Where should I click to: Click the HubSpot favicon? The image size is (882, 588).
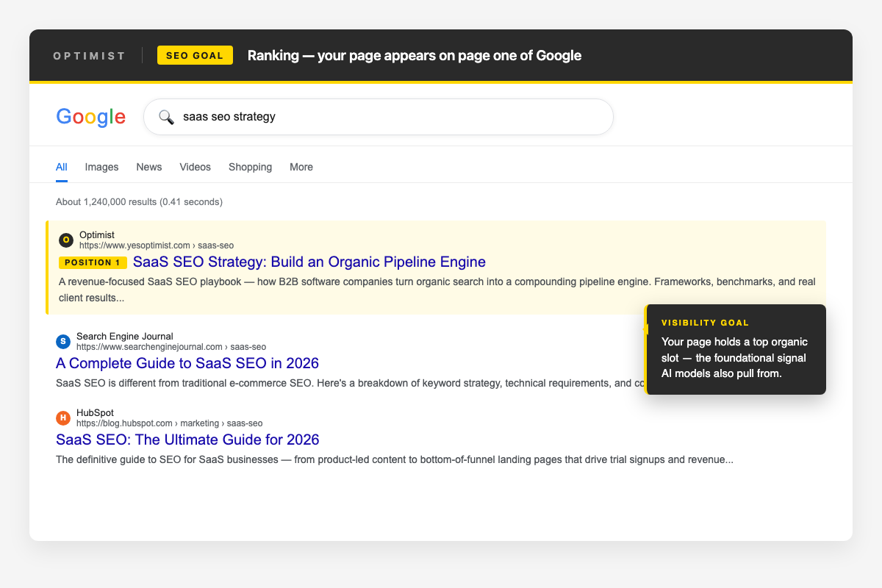coord(63,417)
